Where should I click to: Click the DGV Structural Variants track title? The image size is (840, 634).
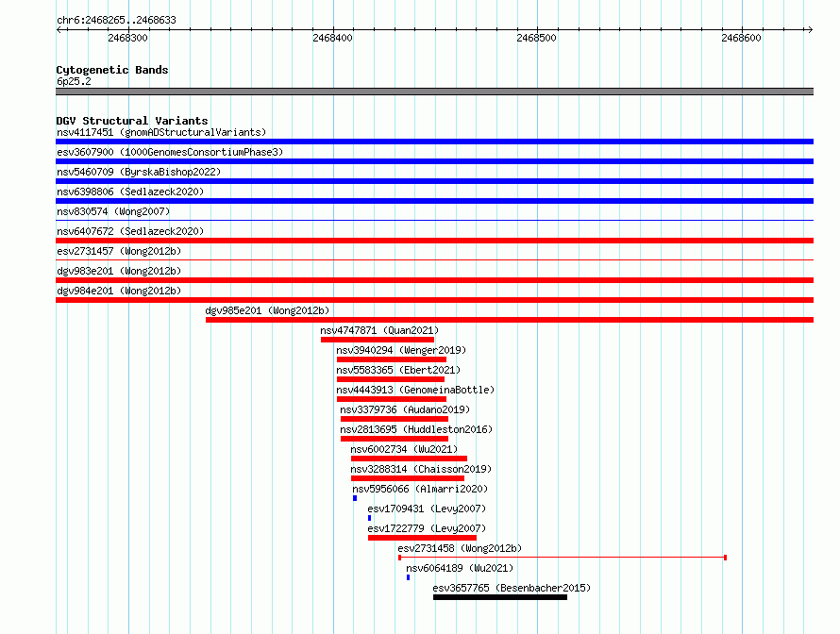(132, 121)
